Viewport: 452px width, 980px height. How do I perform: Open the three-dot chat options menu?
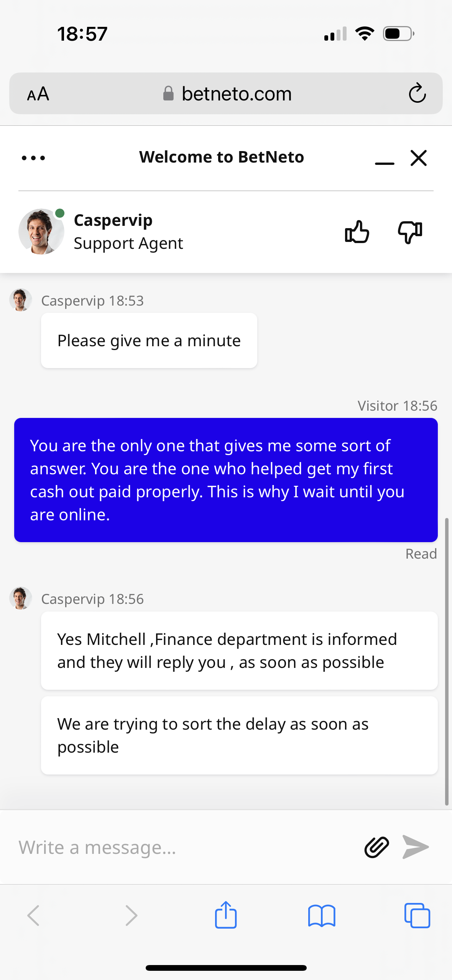coord(33,158)
